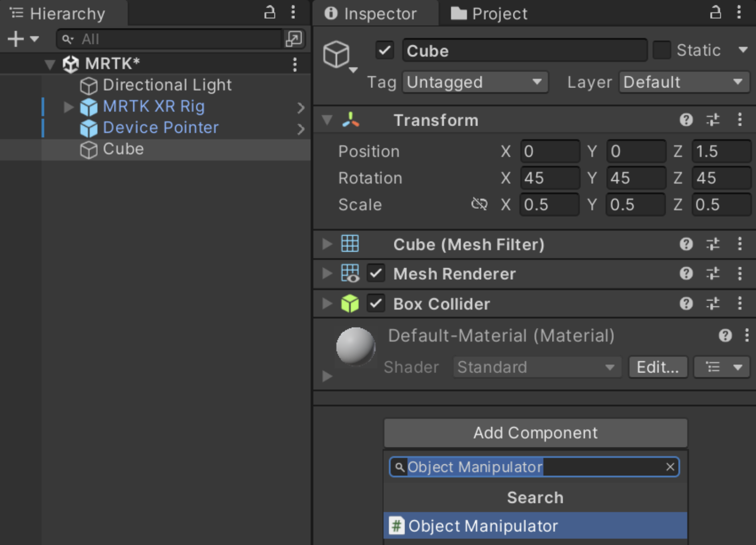Open Mesh Filter help icon
The image size is (756, 545).
point(686,244)
